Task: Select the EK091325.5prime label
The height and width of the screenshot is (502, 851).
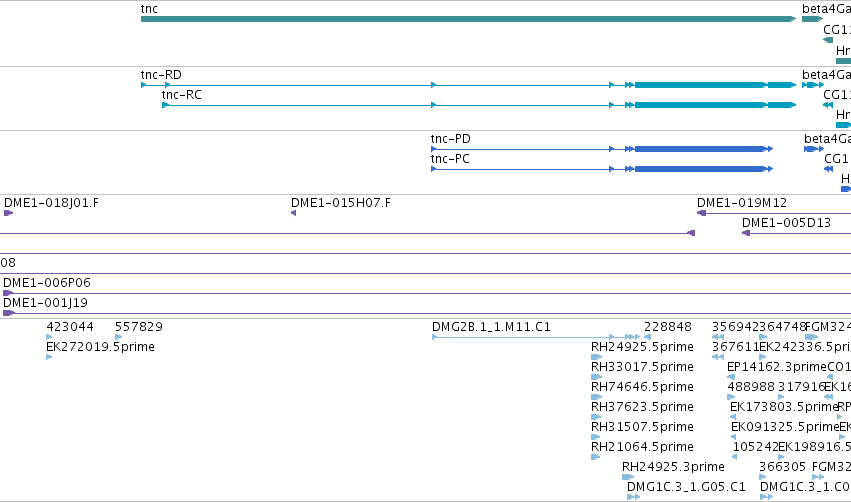Action: pos(785,427)
